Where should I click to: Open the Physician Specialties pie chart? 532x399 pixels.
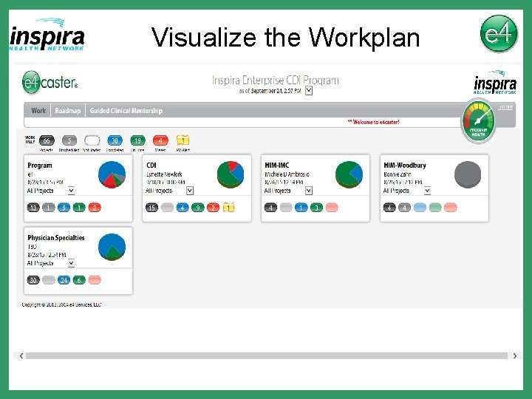click(112, 247)
